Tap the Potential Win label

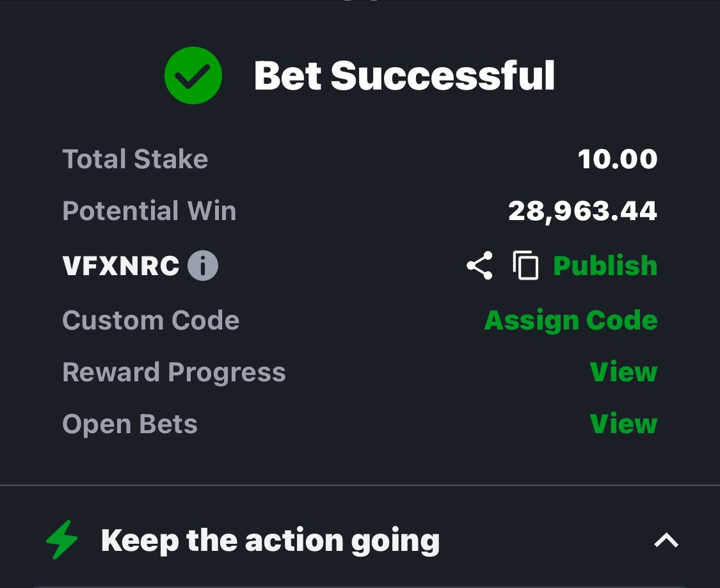pyautogui.click(x=149, y=211)
